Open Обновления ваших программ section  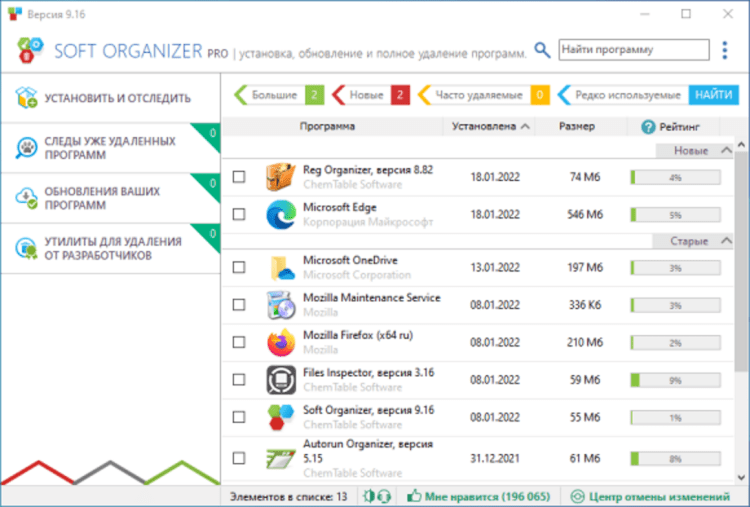coord(110,198)
